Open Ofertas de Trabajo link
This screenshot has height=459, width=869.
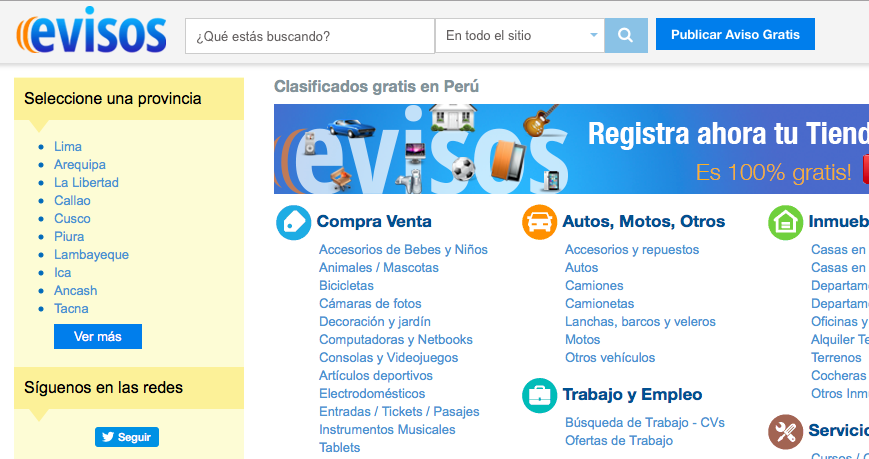tap(618, 441)
